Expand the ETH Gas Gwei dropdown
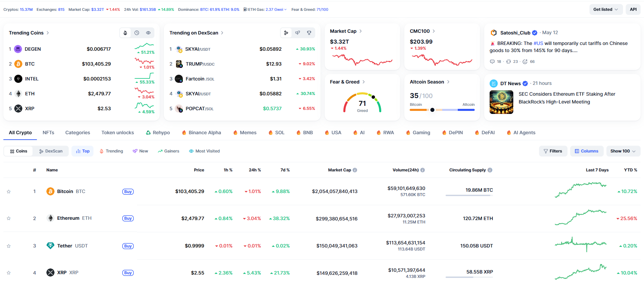644x285 pixels. pyautogui.click(x=285, y=9)
